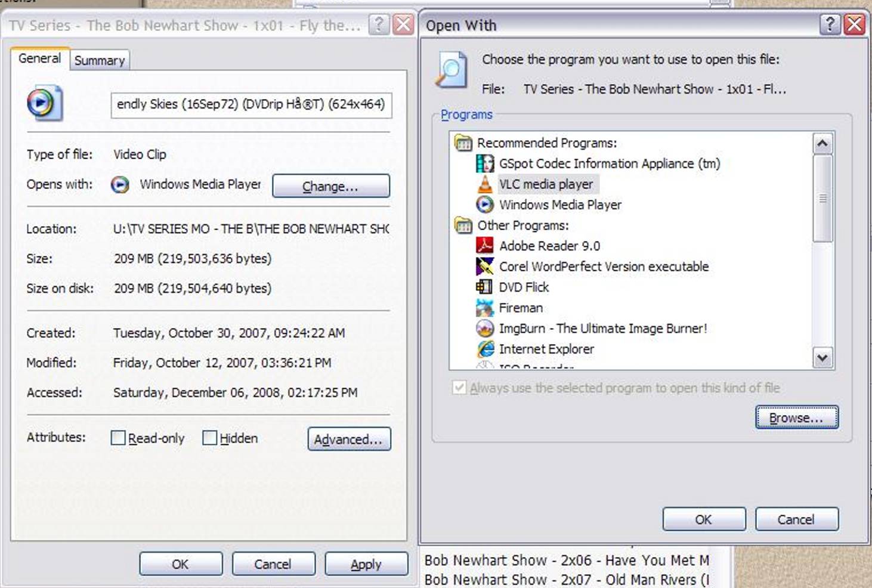
Task: Click the Fireman icon
Action: [485, 308]
